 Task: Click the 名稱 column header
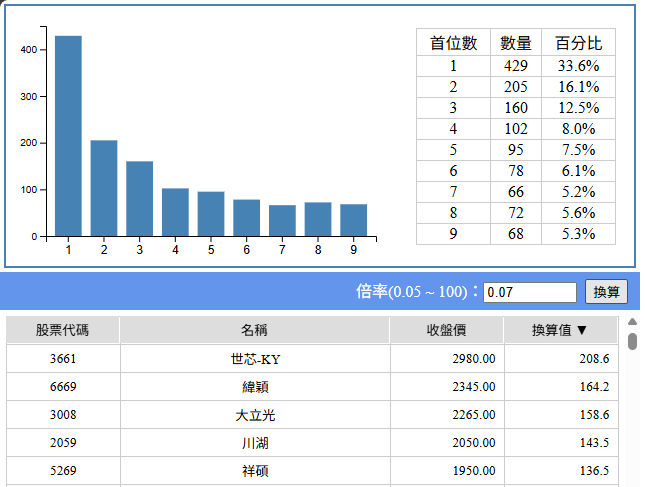(x=254, y=331)
